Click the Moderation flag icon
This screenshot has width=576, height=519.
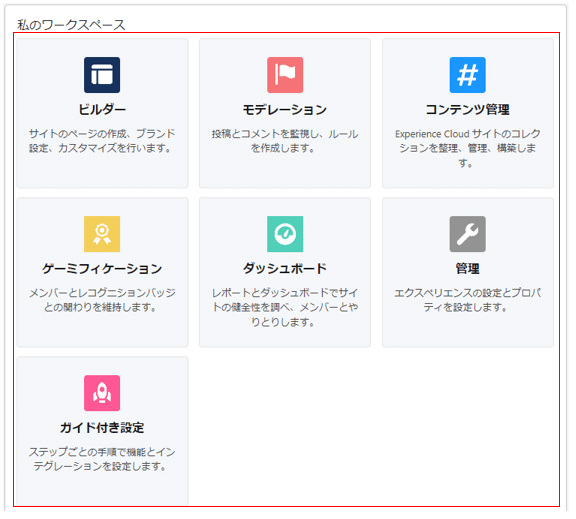point(285,75)
